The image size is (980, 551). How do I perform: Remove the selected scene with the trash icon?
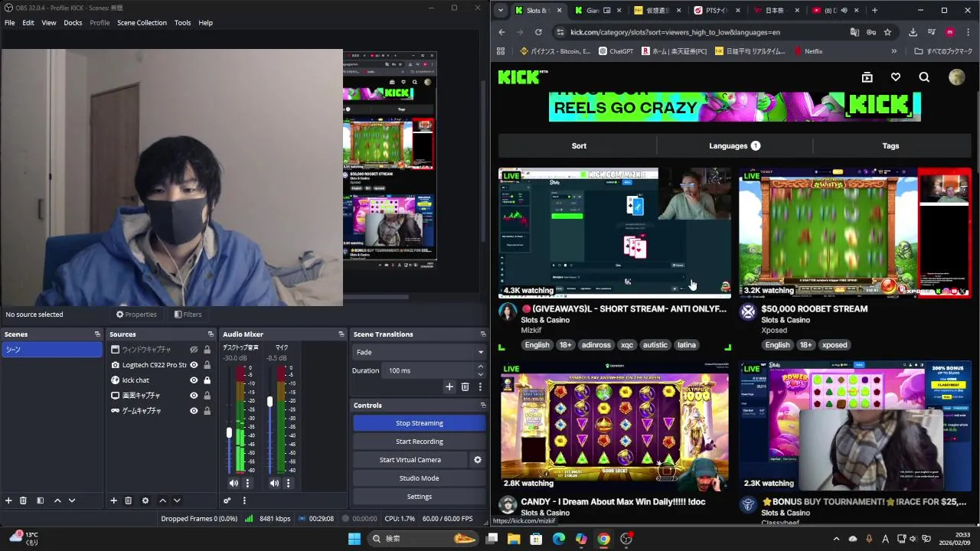tap(23, 500)
